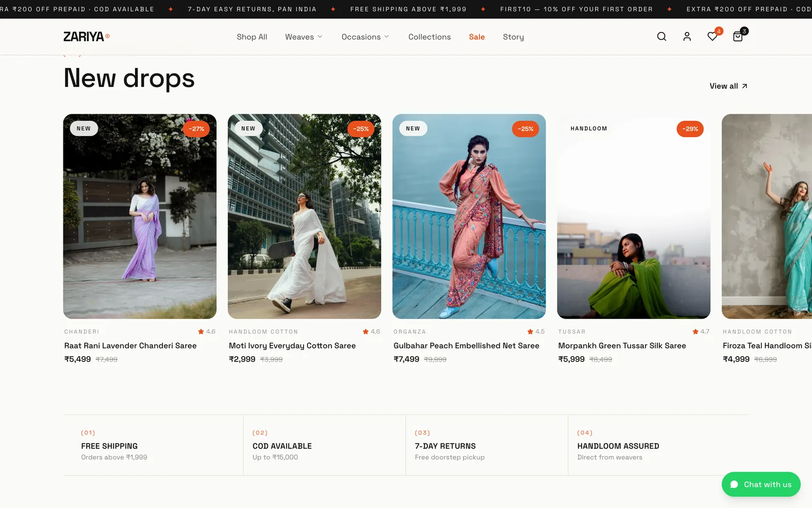
Task: Click the TUSSAR category label
Action: point(572,332)
